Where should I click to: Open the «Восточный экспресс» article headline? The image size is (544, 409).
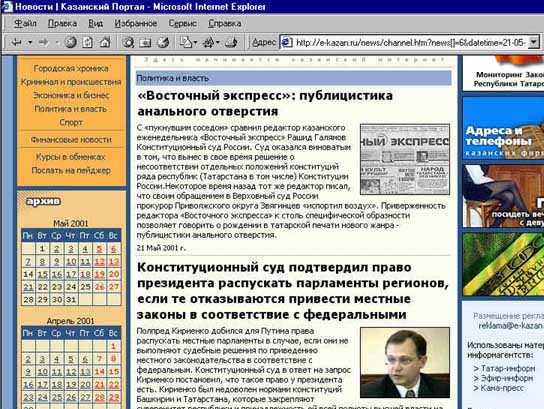[x=265, y=103]
